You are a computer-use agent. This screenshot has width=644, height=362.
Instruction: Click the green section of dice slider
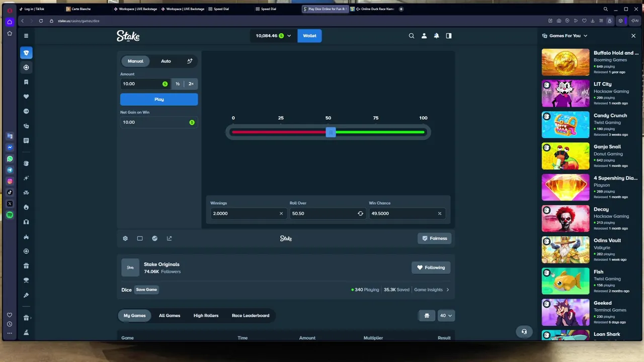point(380,132)
